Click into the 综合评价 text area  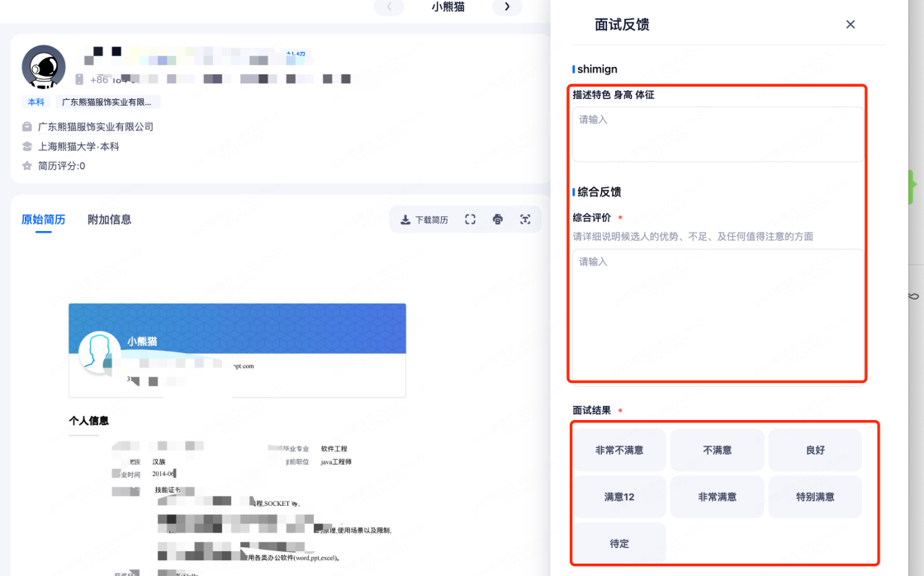click(x=717, y=314)
